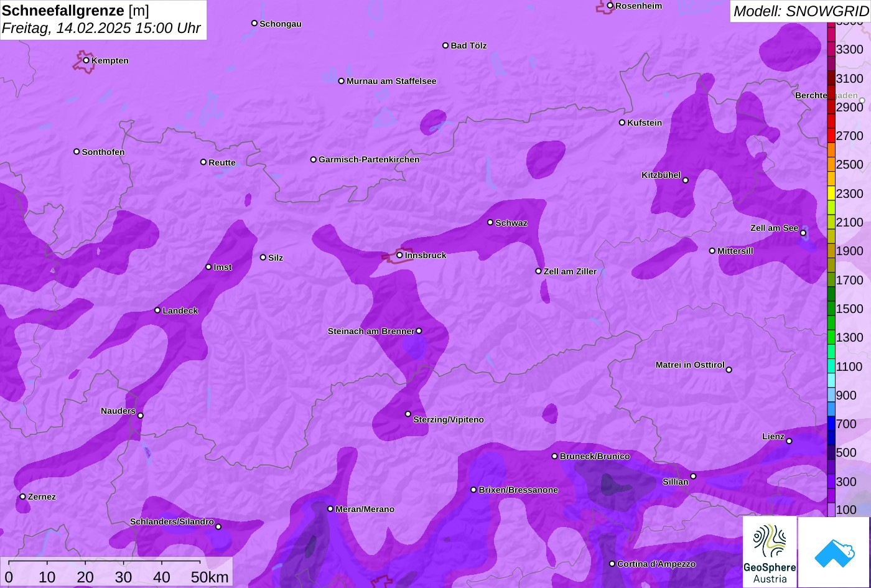Select the Cortina d'Ampezzo marker
The width and height of the screenshot is (871, 588).
(612, 564)
